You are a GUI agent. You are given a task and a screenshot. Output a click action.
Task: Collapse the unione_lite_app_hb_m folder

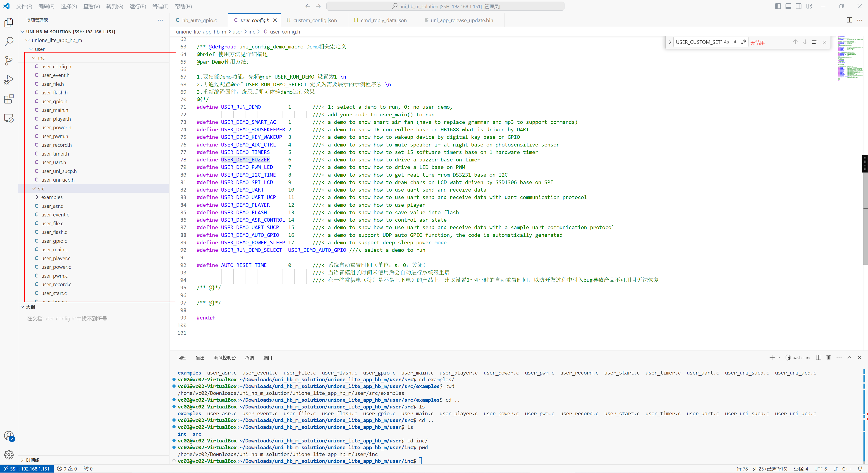point(28,40)
